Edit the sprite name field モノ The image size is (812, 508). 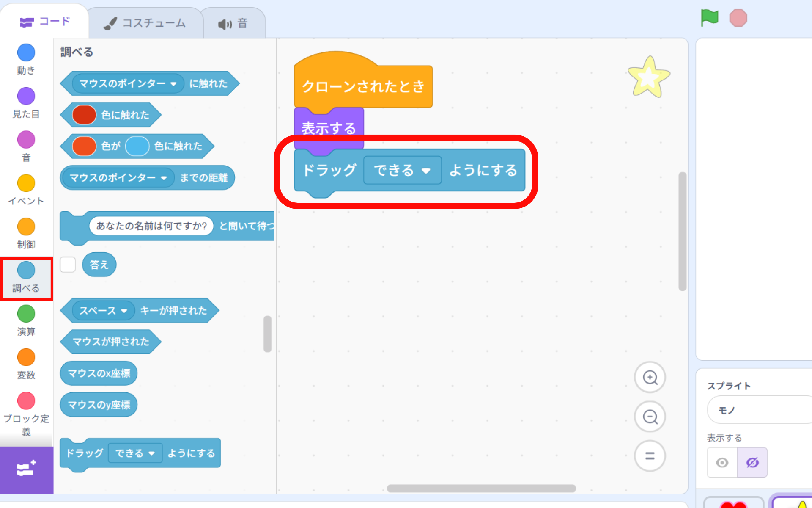click(x=757, y=410)
